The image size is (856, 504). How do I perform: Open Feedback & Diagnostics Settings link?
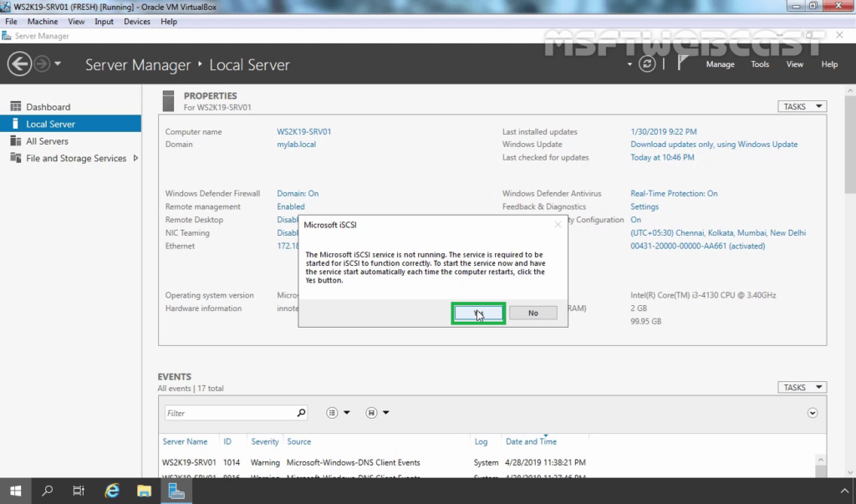[645, 206]
